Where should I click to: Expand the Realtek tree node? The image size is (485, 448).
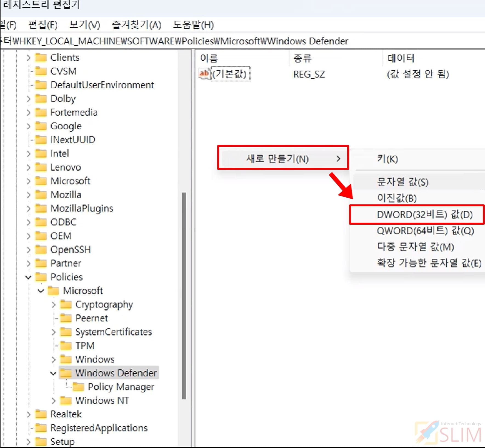click(x=29, y=414)
